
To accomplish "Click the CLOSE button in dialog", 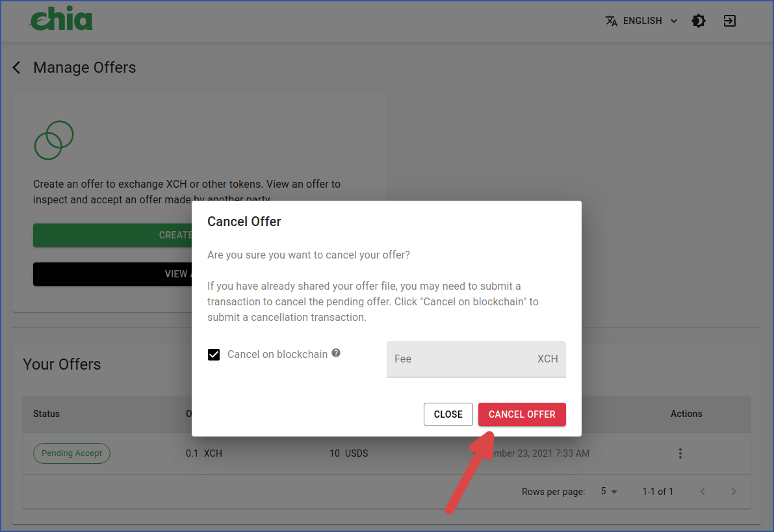I will click(448, 414).
